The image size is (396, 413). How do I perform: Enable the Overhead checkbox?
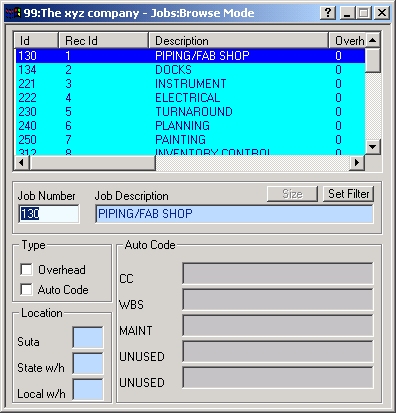(x=26, y=269)
